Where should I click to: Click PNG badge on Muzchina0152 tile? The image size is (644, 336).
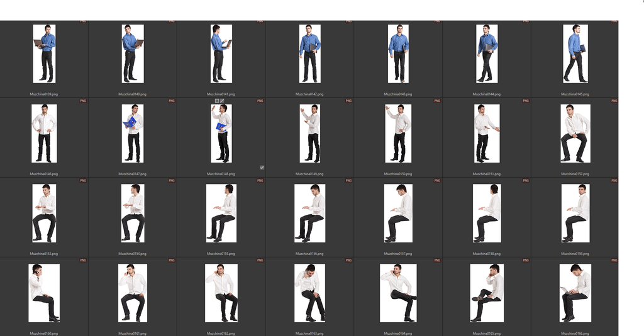point(614,101)
